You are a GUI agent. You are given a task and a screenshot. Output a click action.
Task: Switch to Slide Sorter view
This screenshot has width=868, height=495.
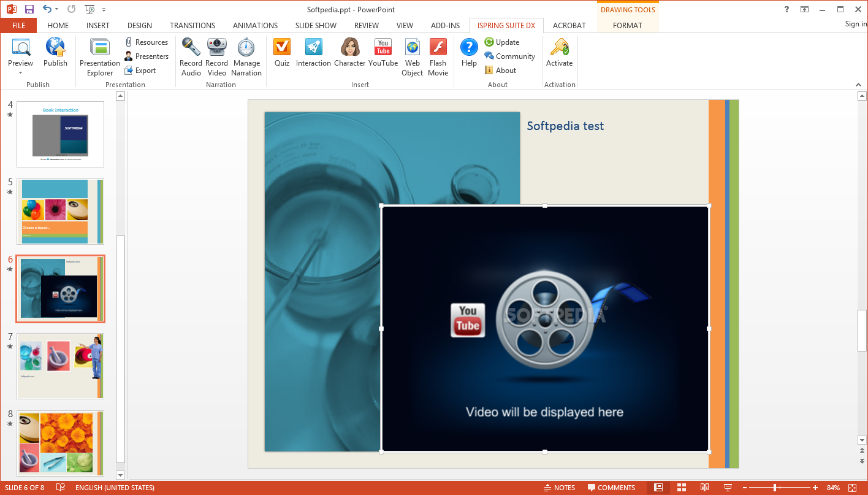pos(682,488)
